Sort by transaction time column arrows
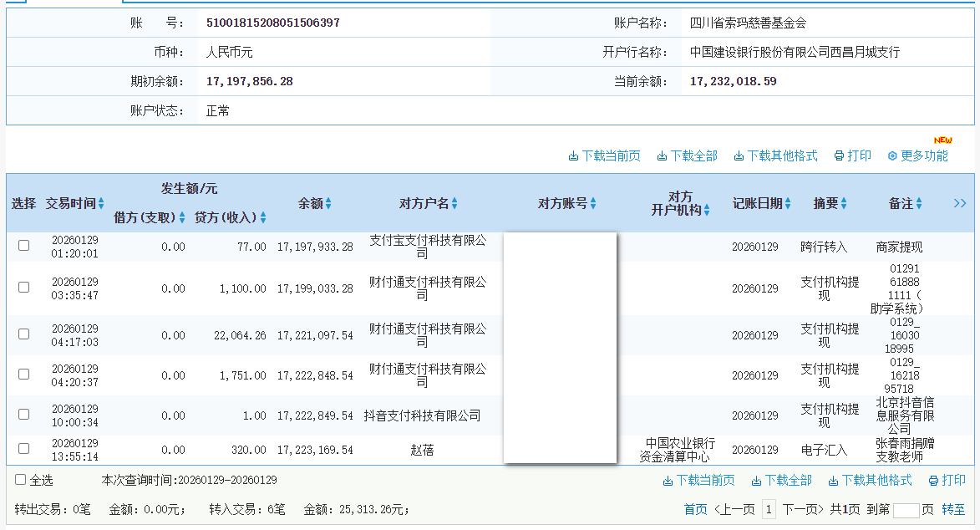The image size is (980, 530). coord(101,203)
